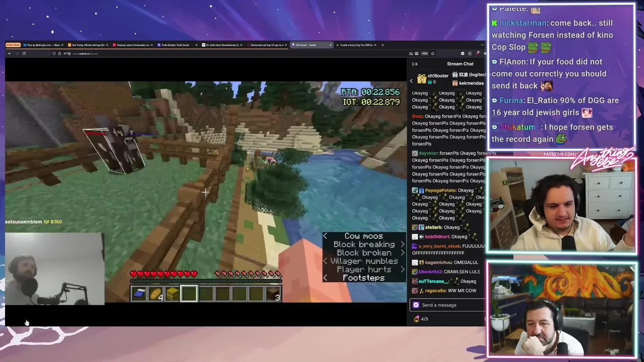Click the bottom right streamer webcam

tap(561, 309)
